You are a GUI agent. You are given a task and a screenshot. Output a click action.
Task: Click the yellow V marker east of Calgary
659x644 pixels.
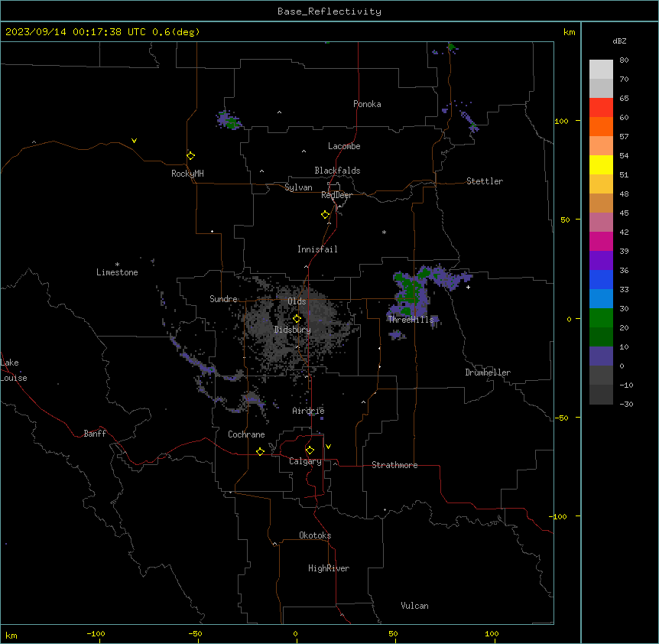click(328, 447)
